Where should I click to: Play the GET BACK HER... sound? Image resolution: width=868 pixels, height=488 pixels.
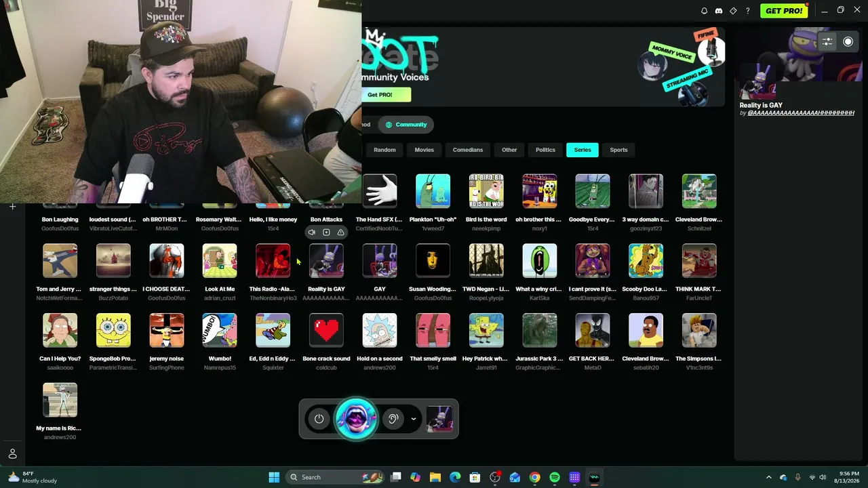pyautogui.click(x=593, y=331)
